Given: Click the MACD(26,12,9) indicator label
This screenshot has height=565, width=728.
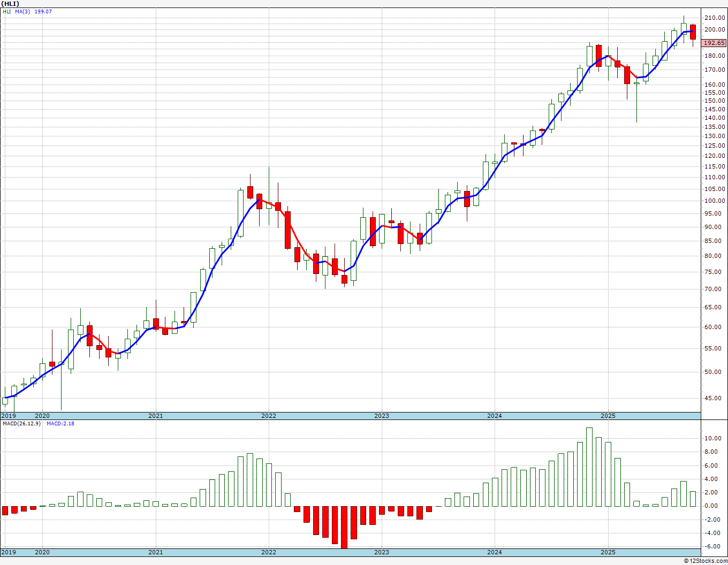Looking at the screenshot, I should pos(21,424).
